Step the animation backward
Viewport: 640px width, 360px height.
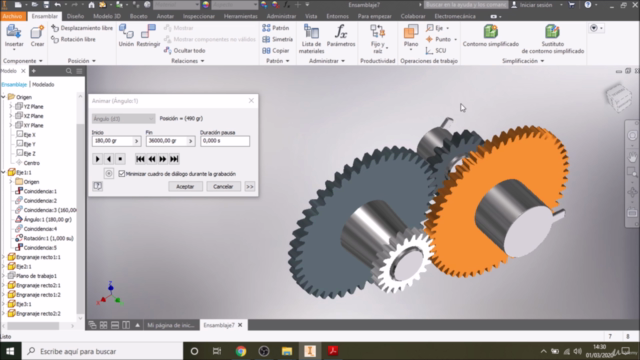(151, 159)
